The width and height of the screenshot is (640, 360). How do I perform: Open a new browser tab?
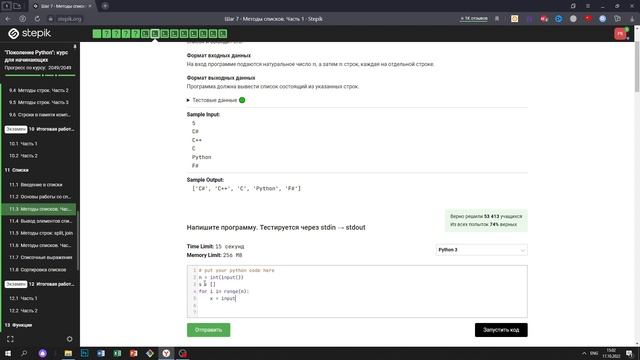click(x=105, y=6)
